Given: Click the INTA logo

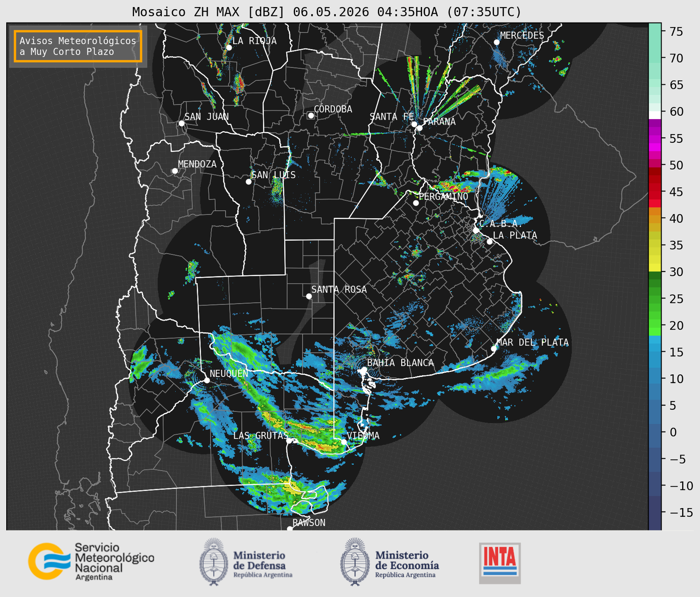Looking at the screenshot, I should (x=500, y=563).
